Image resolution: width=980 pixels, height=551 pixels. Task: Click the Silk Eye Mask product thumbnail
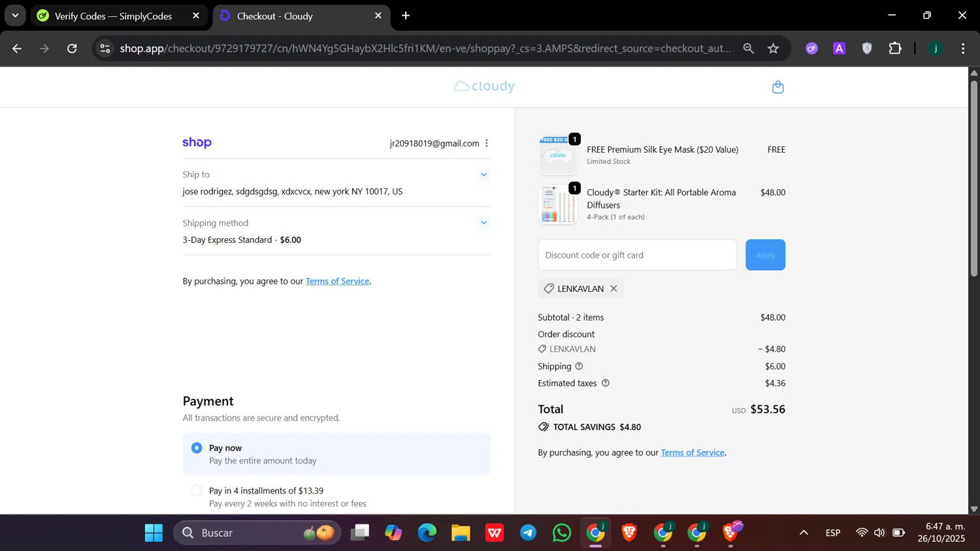pos(558,155)
